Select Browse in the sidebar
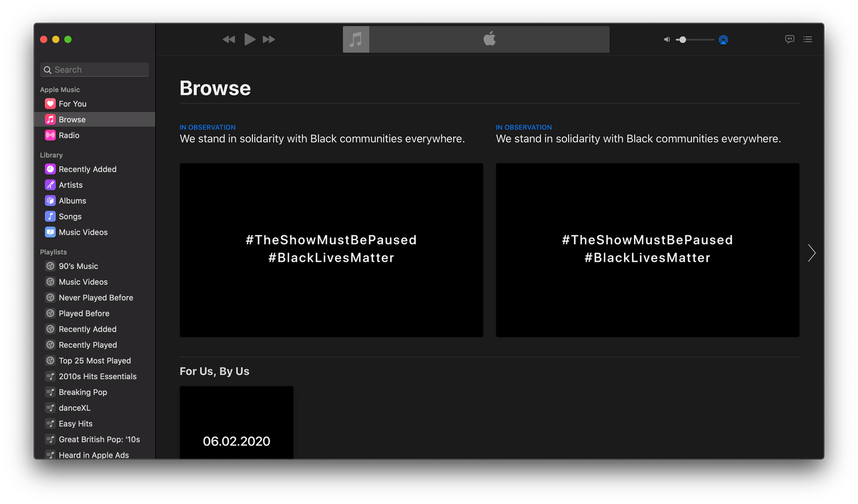The image size is (858, 504). tap(94, 119)
